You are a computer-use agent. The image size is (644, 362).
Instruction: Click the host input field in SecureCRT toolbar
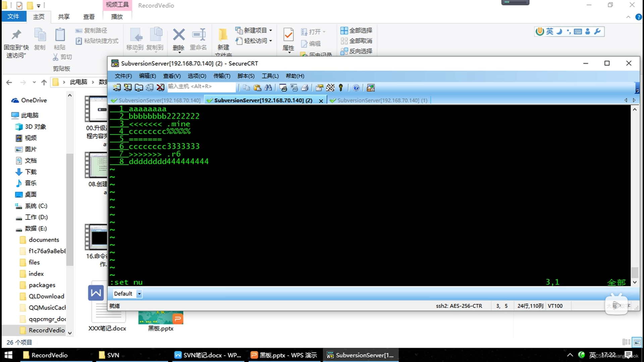(202, 86)
